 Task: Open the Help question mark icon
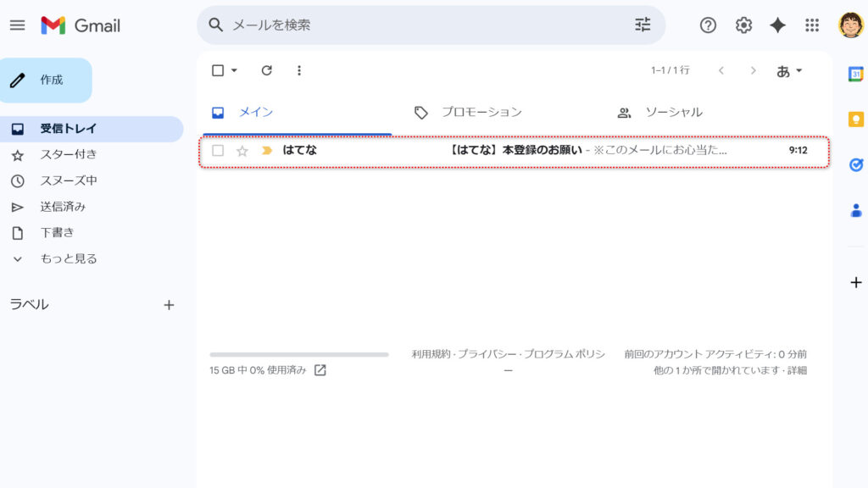[708, 25]
